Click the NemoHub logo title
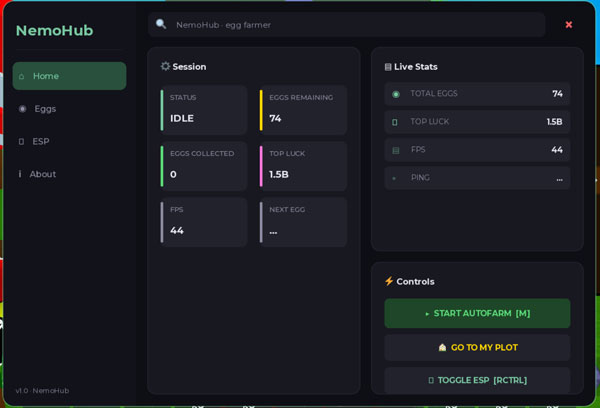Screen dimensions: 600x408 pos(54,31)
